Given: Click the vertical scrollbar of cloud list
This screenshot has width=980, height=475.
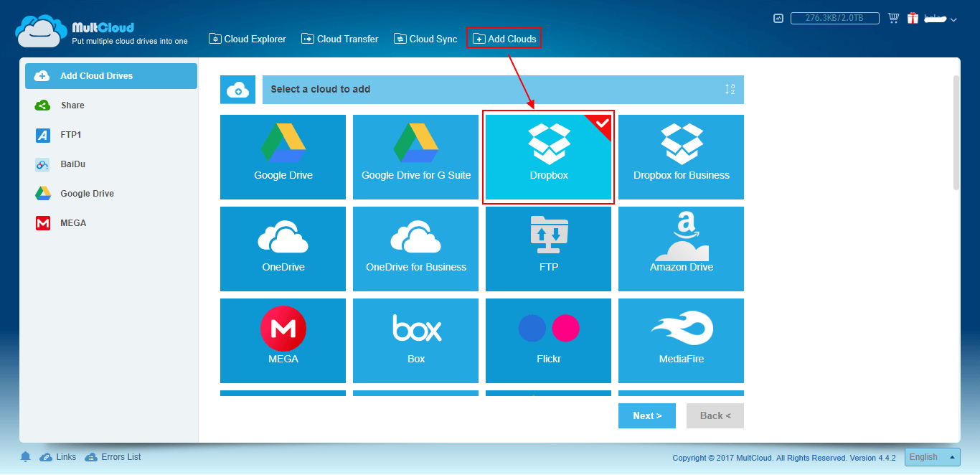Looking at the screenshot, I should point(956,133).
